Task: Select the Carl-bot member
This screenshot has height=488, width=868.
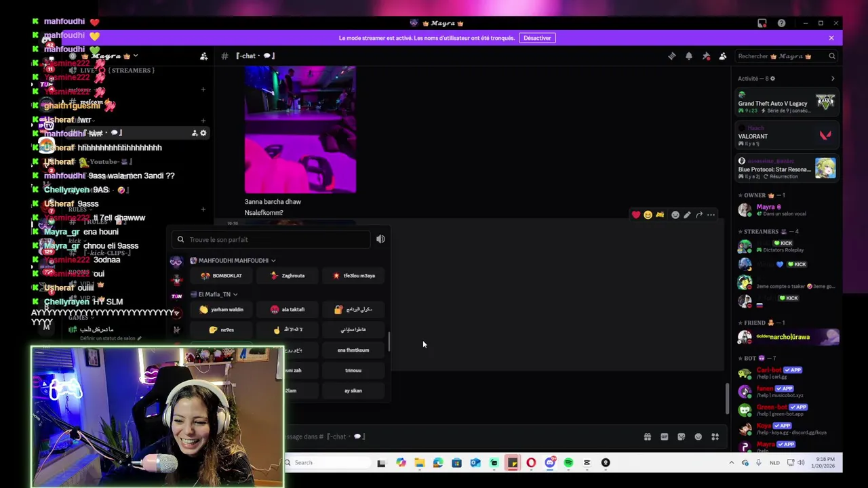Action: 787,373
